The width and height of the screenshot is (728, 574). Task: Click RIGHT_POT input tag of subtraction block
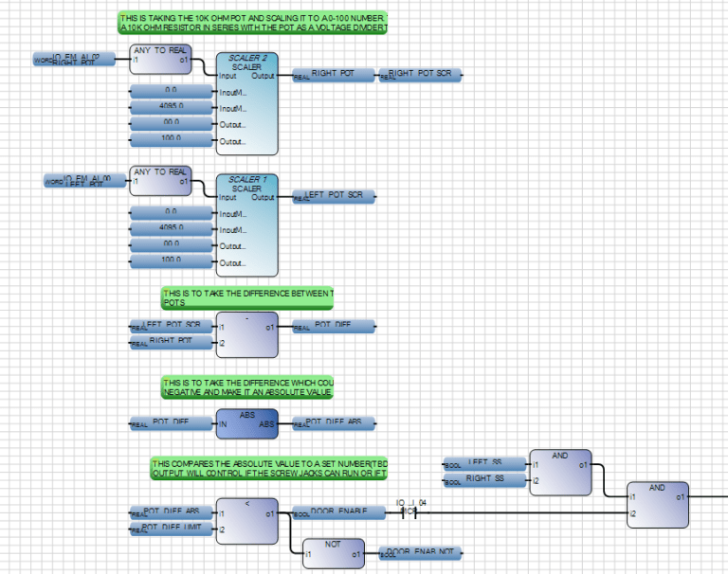[172, 343]
